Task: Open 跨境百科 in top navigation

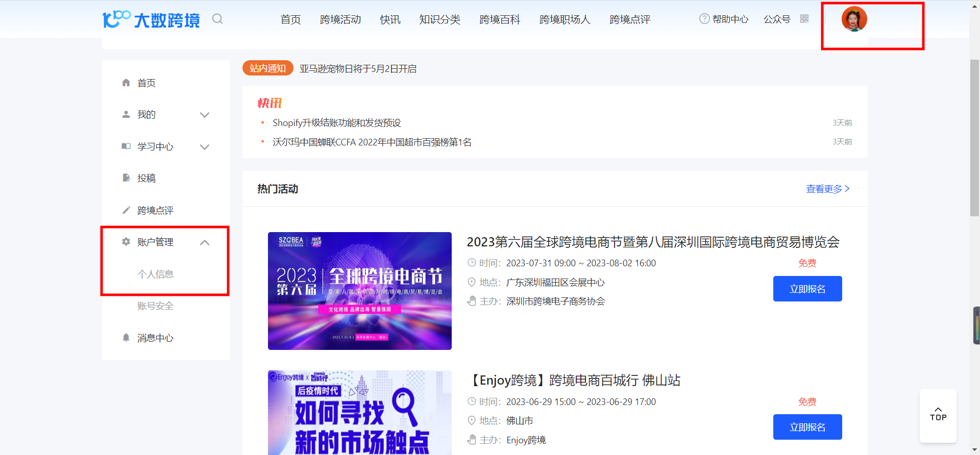Action: pyautogui.click(x=500, y=19)
